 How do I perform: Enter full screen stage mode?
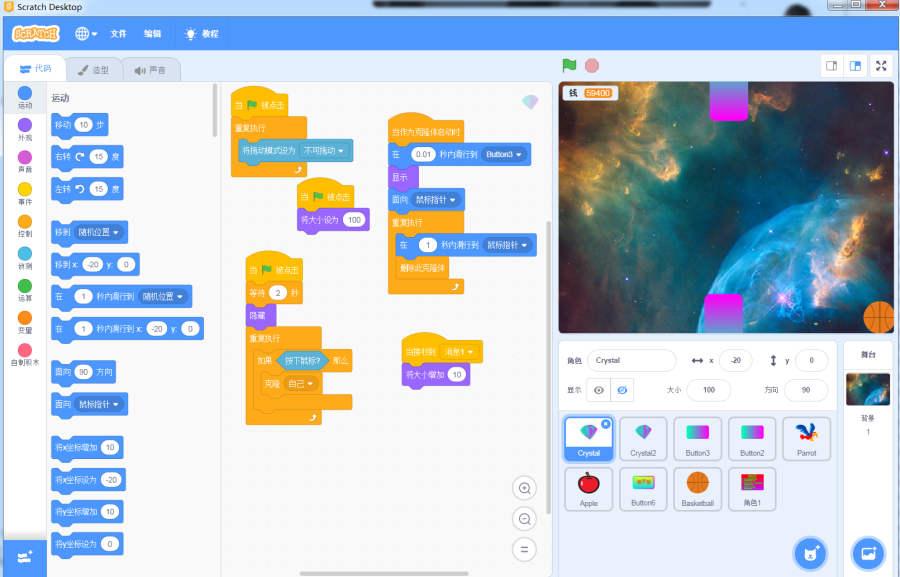(x=881, y=66)
